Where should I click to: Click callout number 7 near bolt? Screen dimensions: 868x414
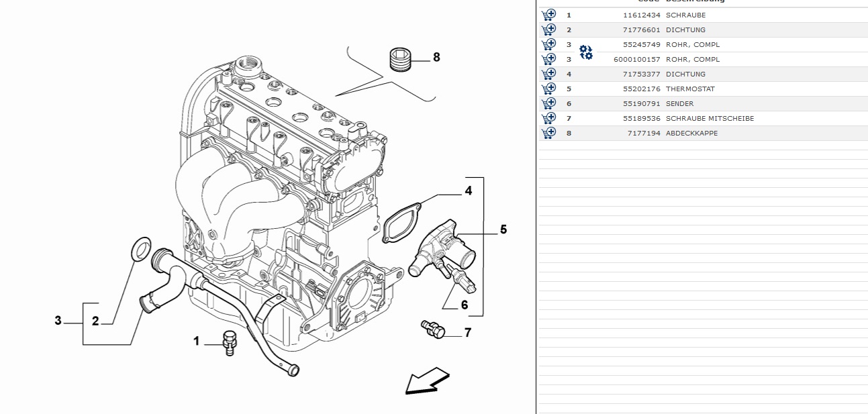(467, 332)
